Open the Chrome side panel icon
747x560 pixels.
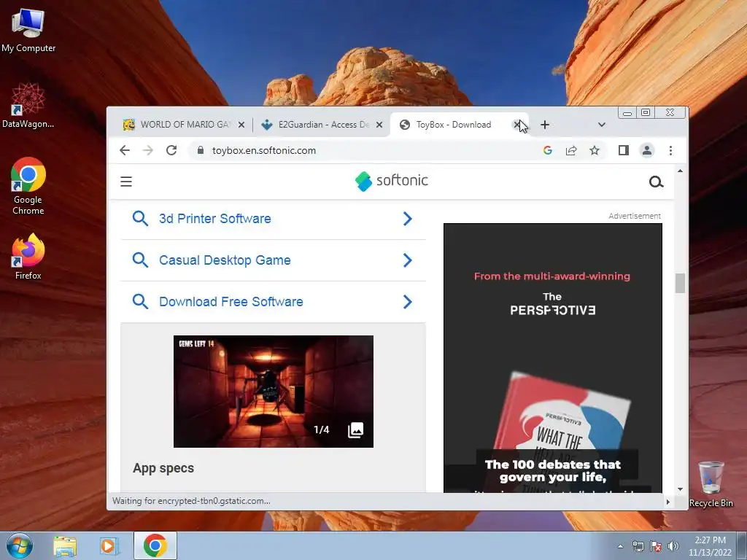coord(624,150)
